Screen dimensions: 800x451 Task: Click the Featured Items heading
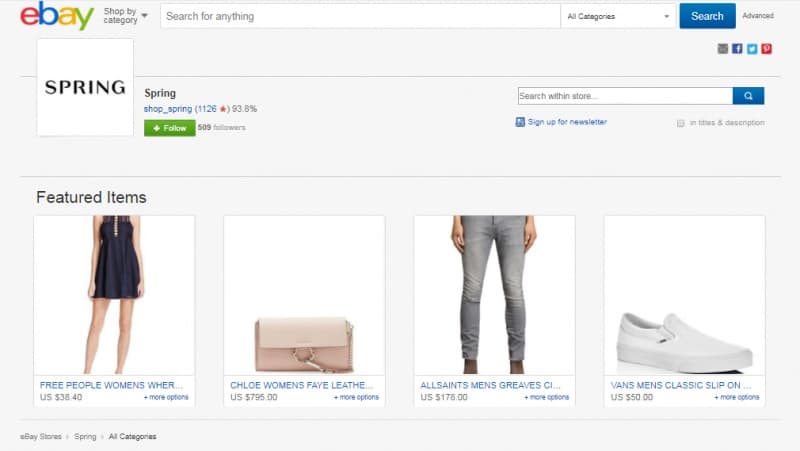[x=91, y=197]
